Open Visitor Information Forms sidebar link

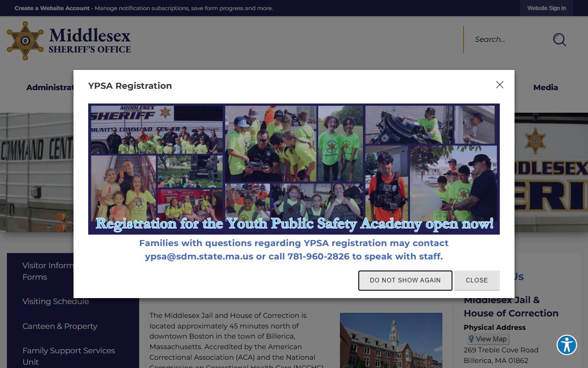tap(47, 271)
